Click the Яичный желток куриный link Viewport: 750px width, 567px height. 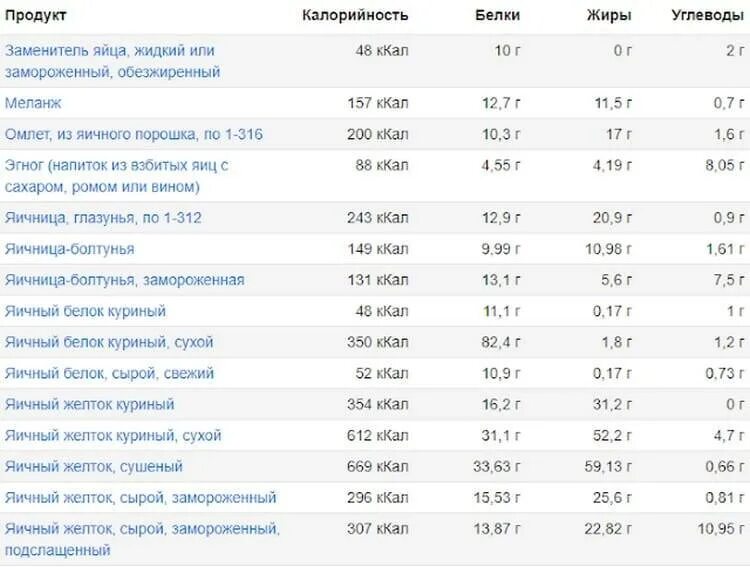[x=89, y=404]
